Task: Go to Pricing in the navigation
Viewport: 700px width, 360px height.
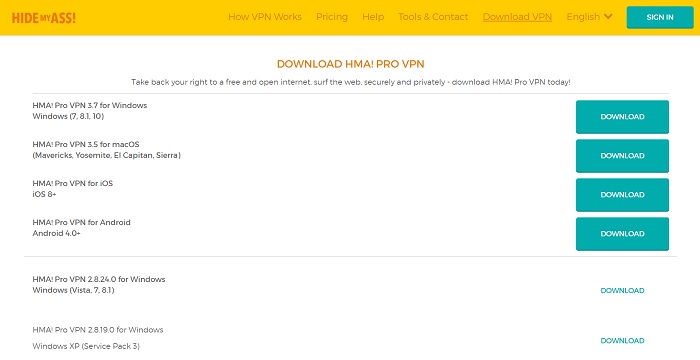Action: [x=332, y=17]
